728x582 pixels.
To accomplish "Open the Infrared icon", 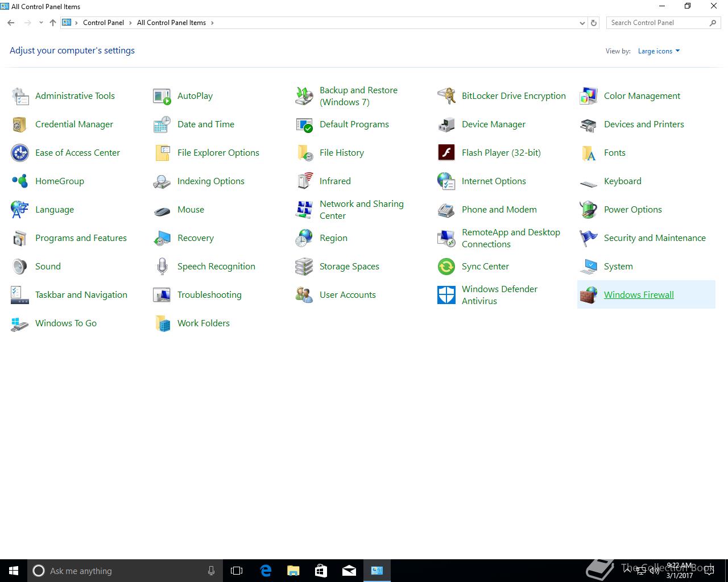I will [x=304, y=181].
